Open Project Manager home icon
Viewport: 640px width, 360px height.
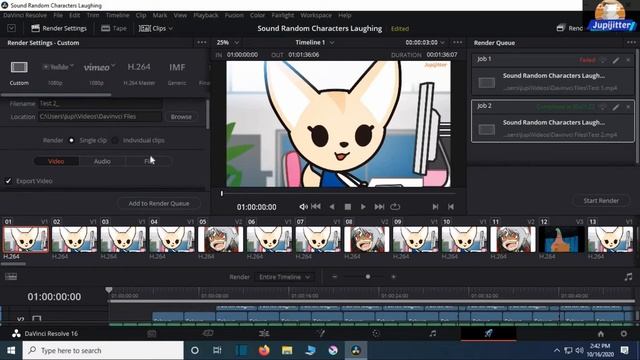tap(601, 333)
